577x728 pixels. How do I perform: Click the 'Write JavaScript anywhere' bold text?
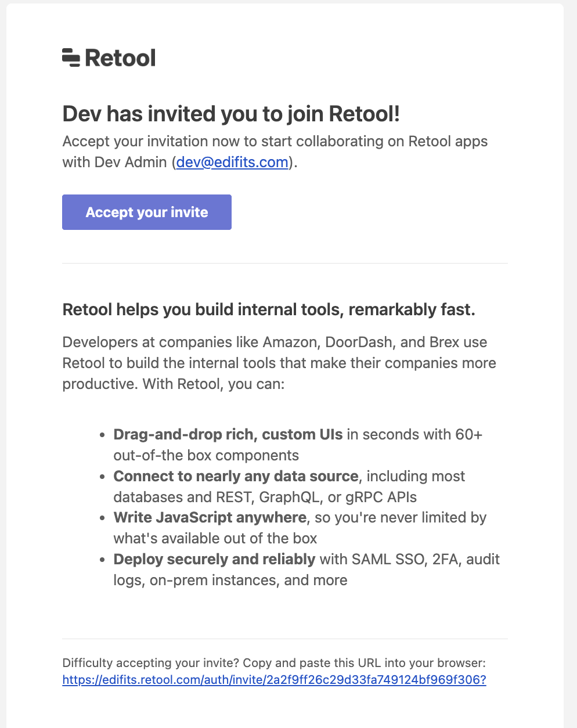coord(210,517)
